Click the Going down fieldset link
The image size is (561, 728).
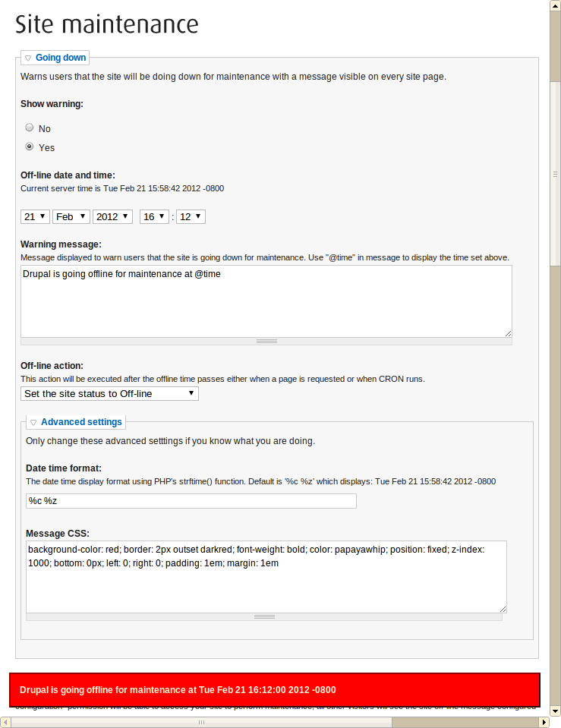[x=61, y=58]
